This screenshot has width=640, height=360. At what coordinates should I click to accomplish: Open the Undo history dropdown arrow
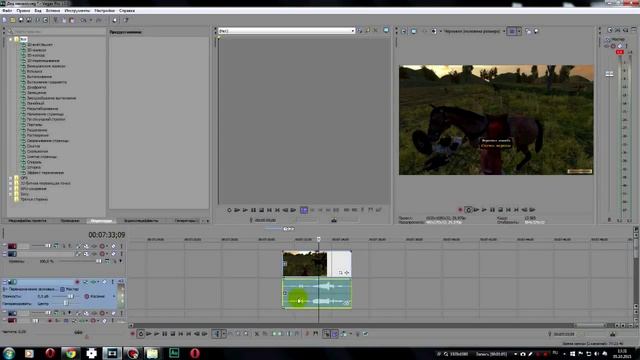pos(90,20)
